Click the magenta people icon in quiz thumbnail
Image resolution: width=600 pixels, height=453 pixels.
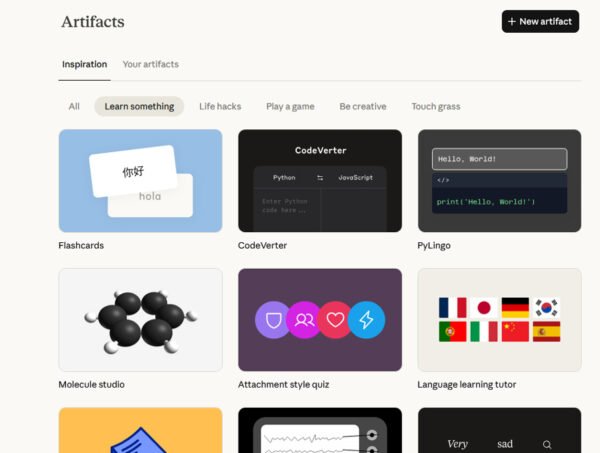[304, 320]
